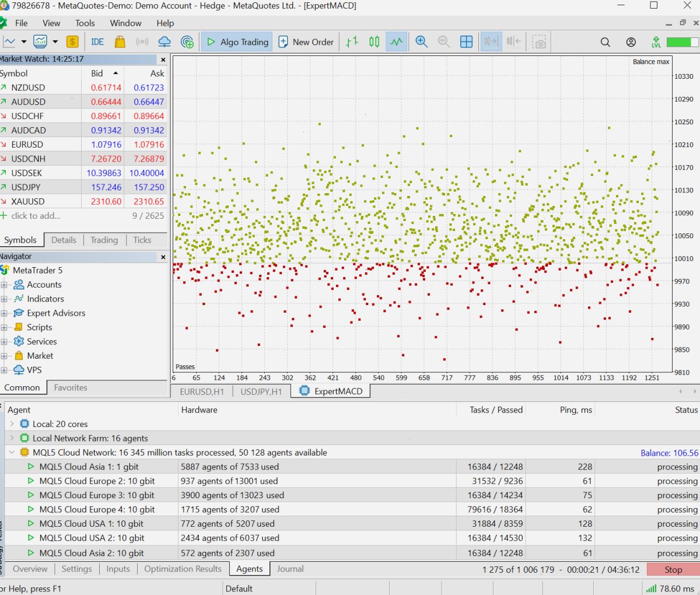Close the Navigator panel
This screenshot has height=595, width=700.
[x=163, y=257]
